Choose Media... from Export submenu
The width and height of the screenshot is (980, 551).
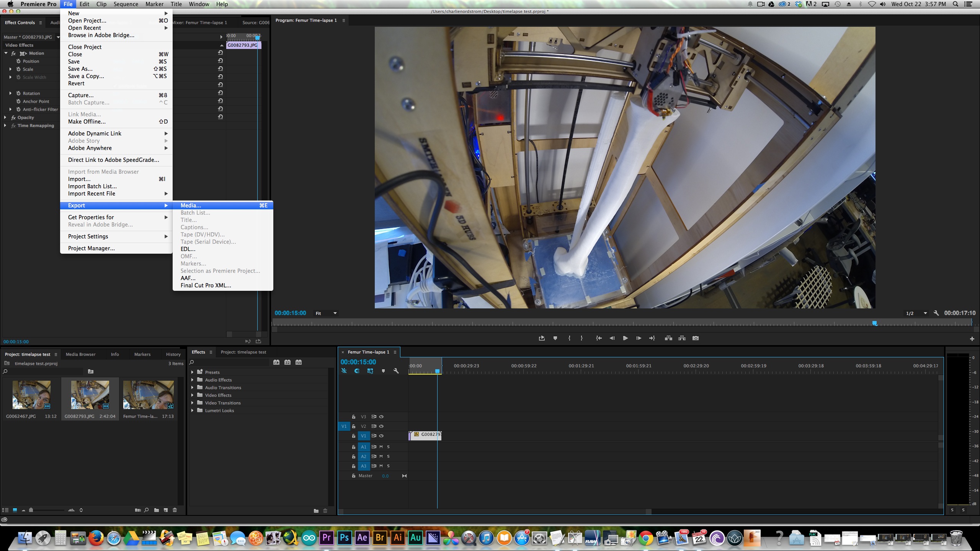coord(223,205)
